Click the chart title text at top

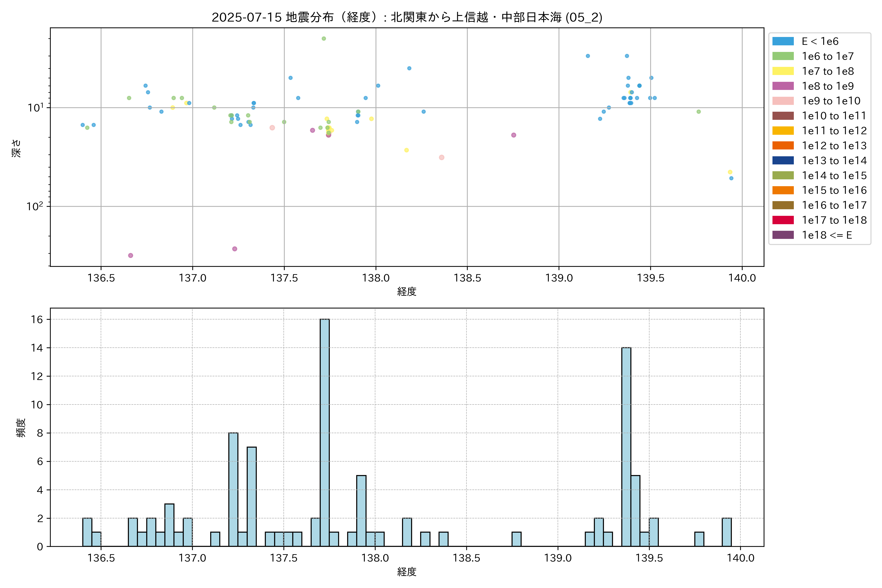(407, 17)
